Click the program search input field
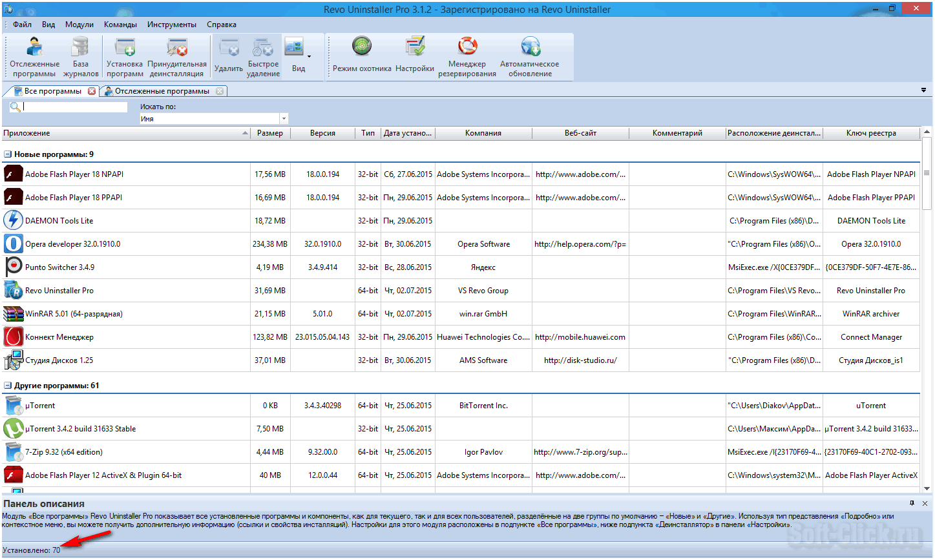Image resolution: width=935 pixels, height=560 pixels. (x=74, y=107)
